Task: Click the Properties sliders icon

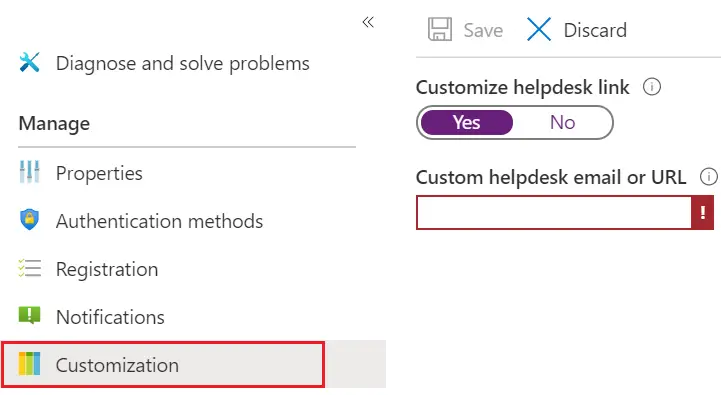Action: (29, 172)
